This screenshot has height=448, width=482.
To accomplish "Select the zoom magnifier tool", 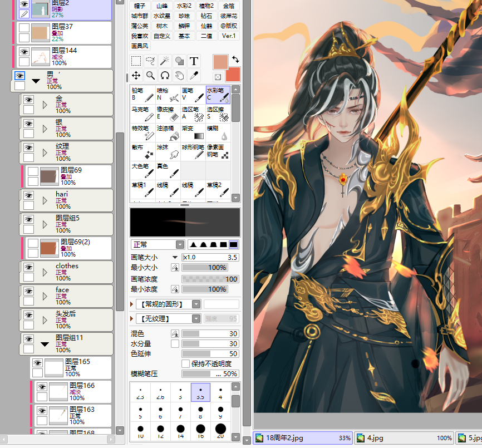I will coord(150,75).
